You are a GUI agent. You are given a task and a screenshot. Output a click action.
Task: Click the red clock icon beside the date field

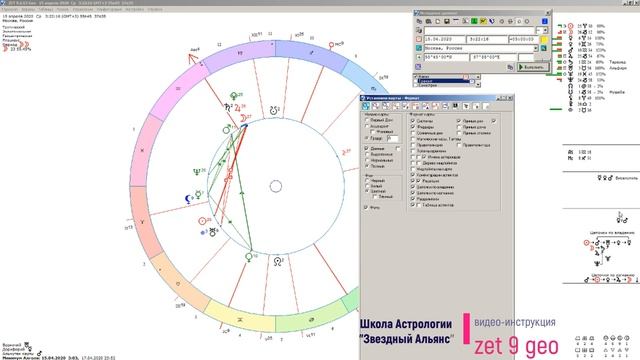[419, 39]
